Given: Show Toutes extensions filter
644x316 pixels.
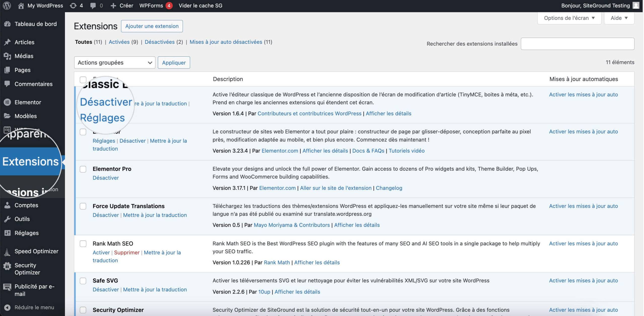Looking at the screenshot, I should pyautogui.click(x=83, y=42).
